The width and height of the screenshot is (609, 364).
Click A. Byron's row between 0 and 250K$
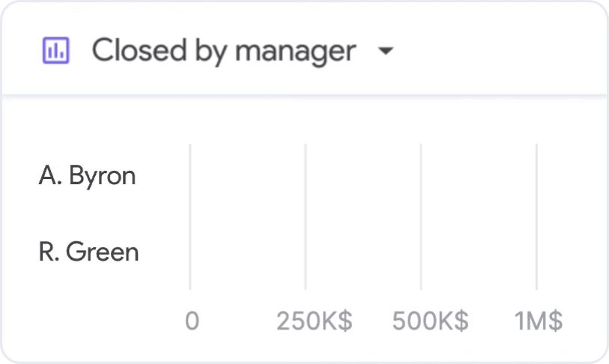(248, 175)
